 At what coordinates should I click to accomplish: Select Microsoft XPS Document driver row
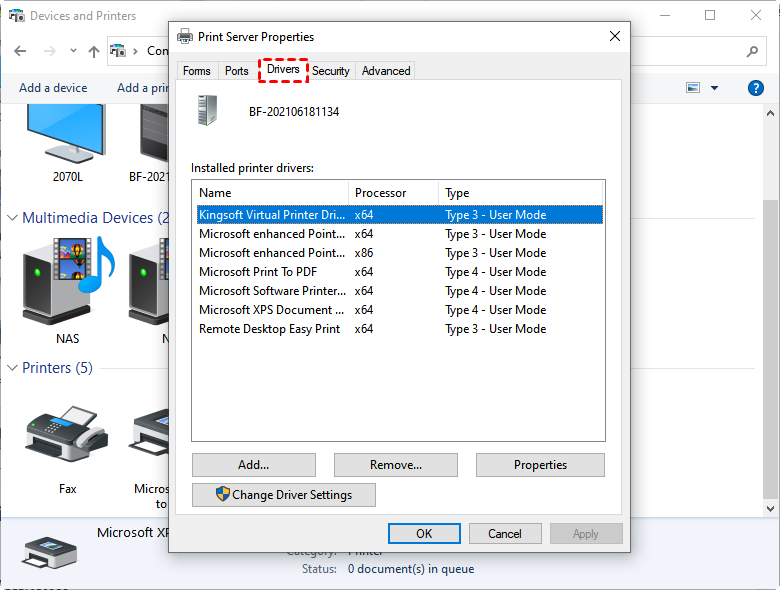click(400, 309)
